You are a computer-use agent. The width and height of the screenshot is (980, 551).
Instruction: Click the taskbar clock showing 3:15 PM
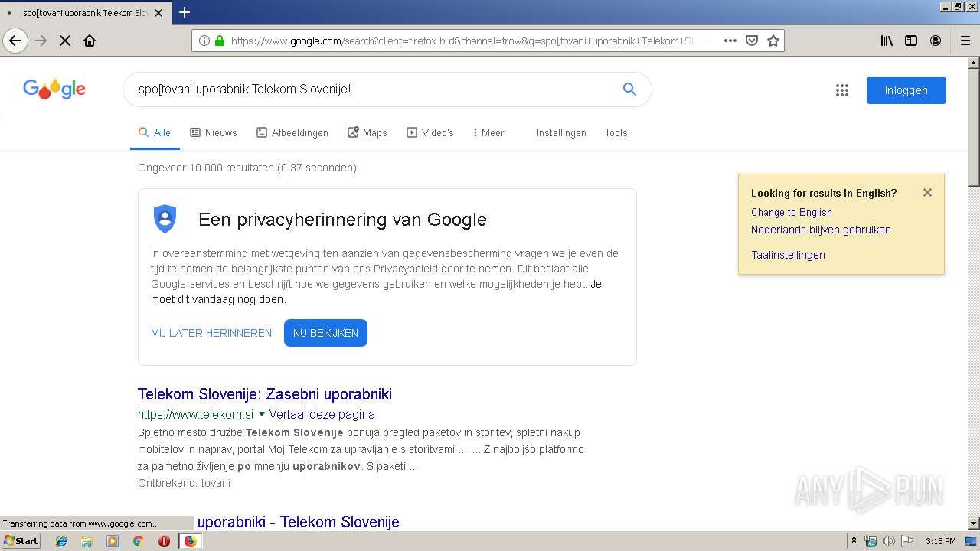[940, 541]
